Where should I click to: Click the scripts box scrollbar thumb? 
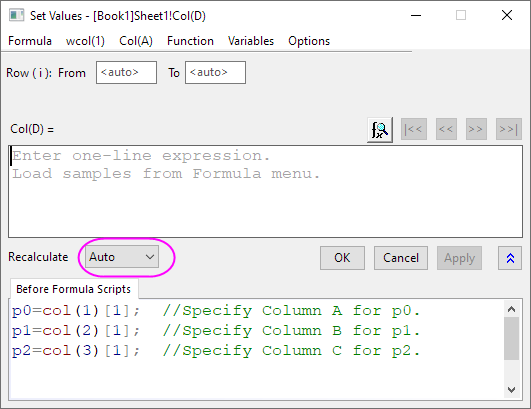click(511, 339)
